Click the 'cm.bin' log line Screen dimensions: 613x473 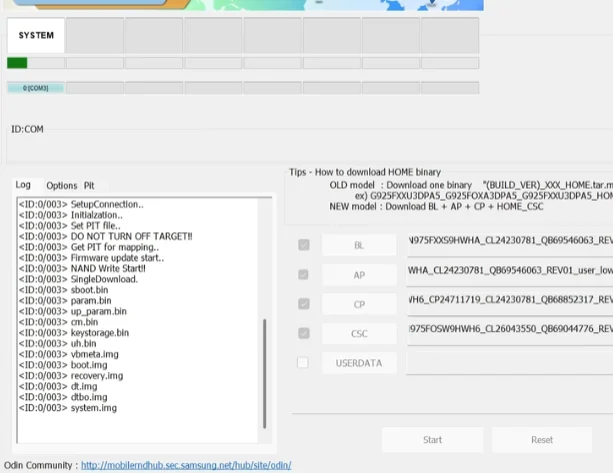[x=58, y=322]
